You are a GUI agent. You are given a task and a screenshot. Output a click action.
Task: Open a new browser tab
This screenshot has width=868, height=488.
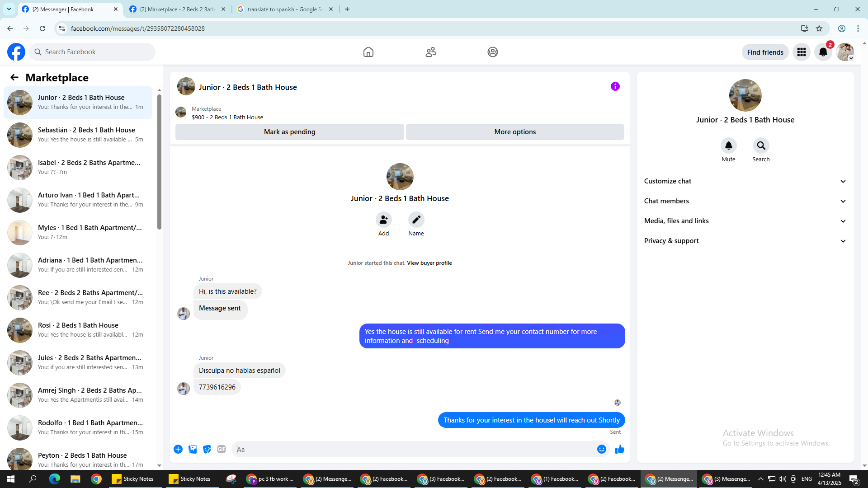pos(347,9)
